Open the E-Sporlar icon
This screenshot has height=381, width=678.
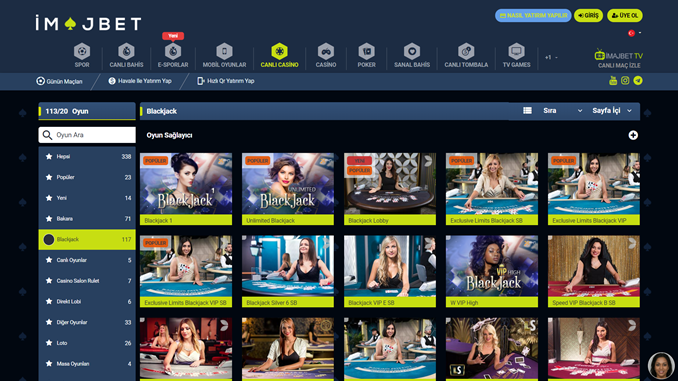coord(173,51)
